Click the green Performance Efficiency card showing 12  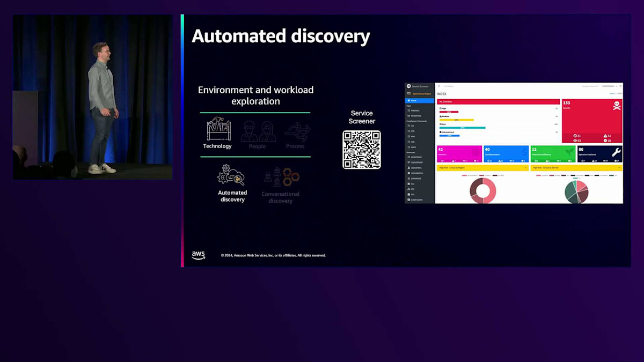coord(553,154)
